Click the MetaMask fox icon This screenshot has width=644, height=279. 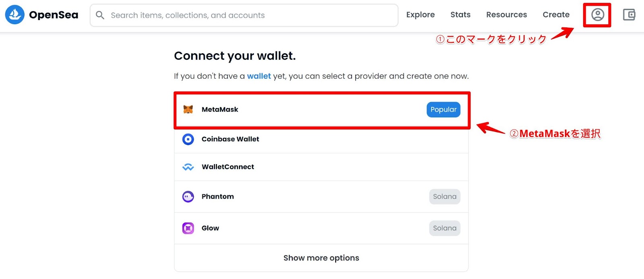188,109
